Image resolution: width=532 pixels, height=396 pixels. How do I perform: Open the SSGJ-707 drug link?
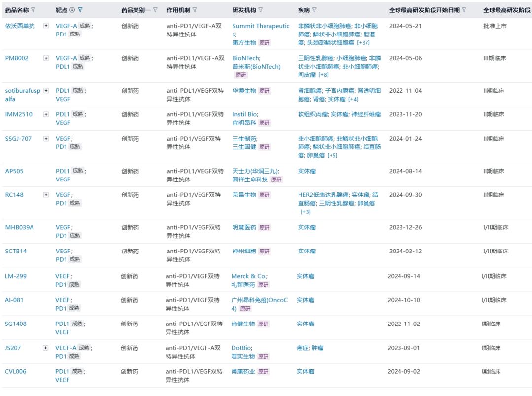[x=18, y=139]
